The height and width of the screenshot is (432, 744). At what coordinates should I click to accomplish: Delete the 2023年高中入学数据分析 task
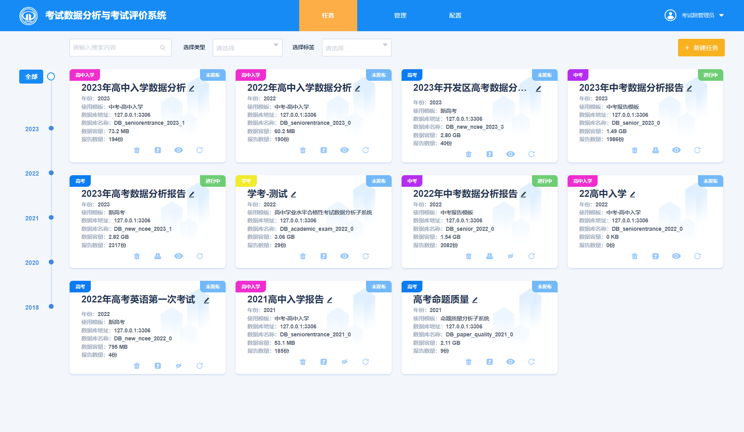point(137,151)
